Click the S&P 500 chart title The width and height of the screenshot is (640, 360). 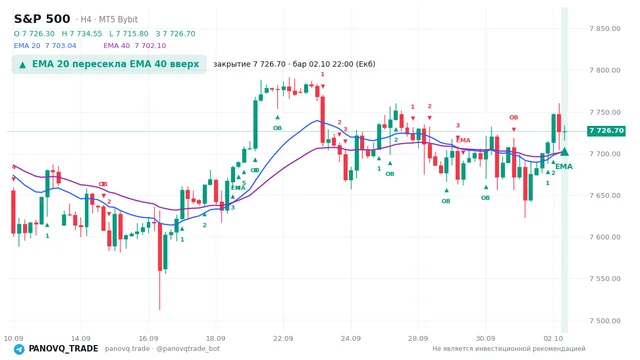[42, 19]
